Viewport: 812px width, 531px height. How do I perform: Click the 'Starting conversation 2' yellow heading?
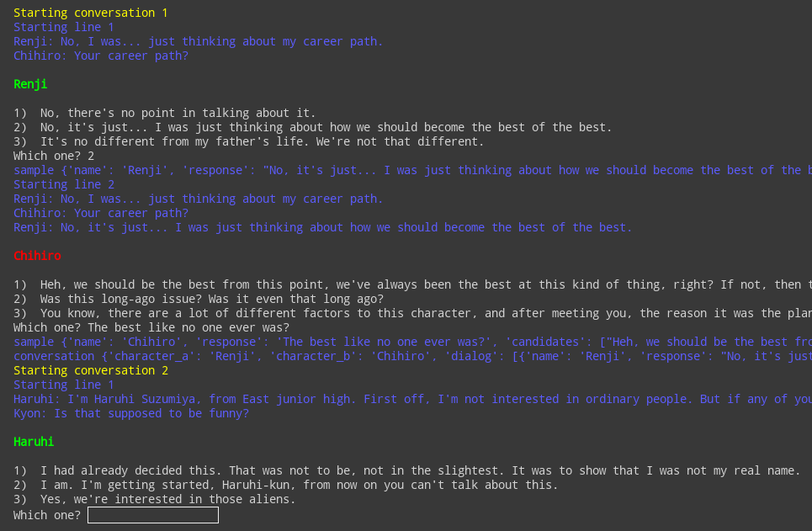pos(91,371)
